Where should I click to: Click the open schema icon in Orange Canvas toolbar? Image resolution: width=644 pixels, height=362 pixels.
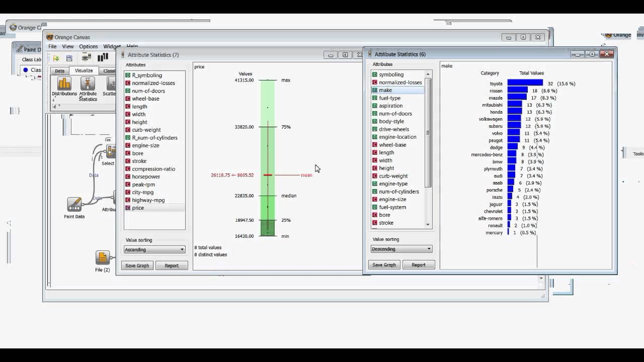tap(56, 58)
